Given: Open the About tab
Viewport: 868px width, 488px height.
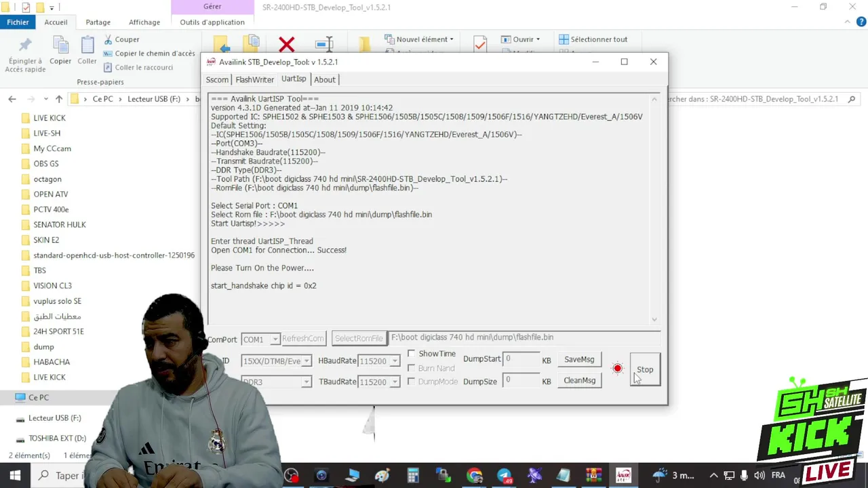Looking at the screenshot, I should point(324,79).
